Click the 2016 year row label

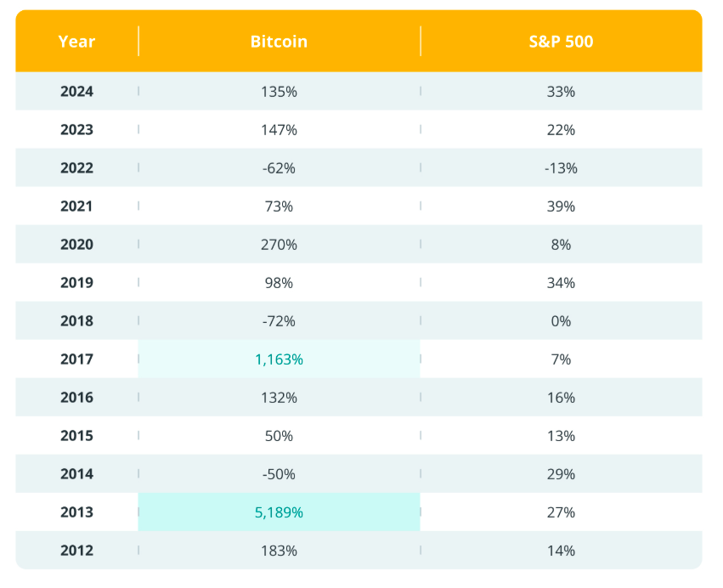tap(76, 398)
